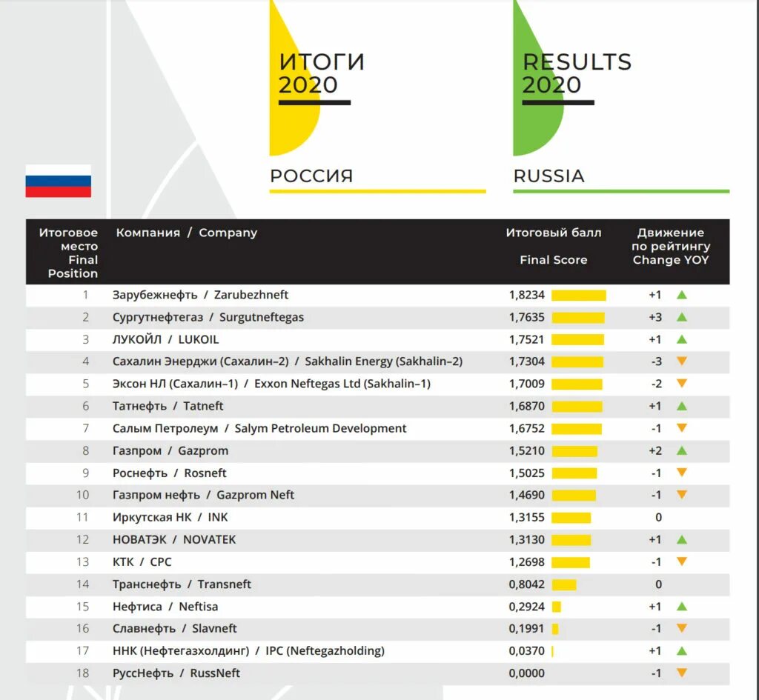Click the score value 0,0000
Image resolution: width=759 pixels, height=700 pixels.
tap(527, 673)
